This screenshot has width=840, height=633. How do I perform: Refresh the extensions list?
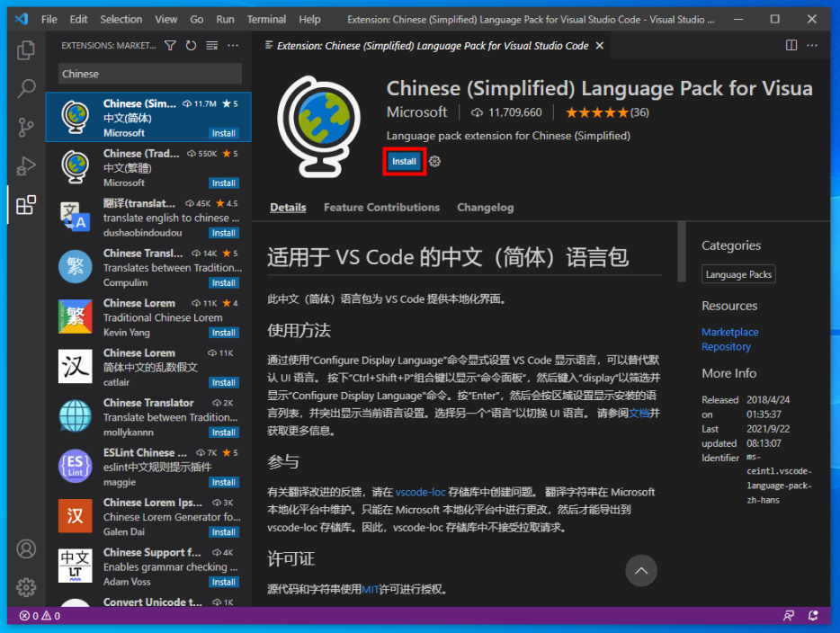[x=191, y=46]
